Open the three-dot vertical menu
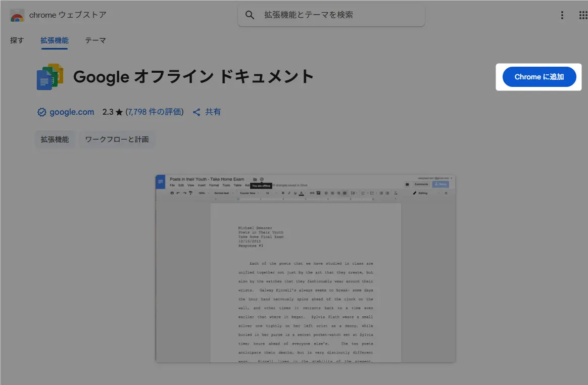The image size is (588, 385). coord(562,15)
